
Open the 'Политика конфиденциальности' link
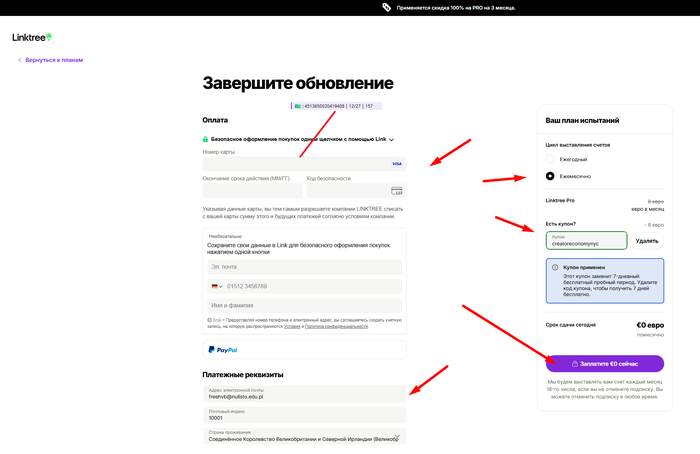tap(335, 326)
